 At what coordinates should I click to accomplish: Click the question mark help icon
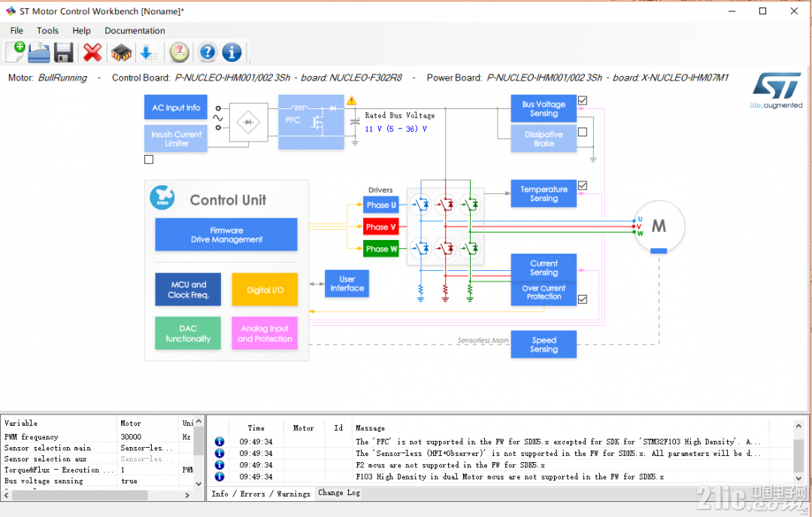pyautogui.click(x=208, y=52)
